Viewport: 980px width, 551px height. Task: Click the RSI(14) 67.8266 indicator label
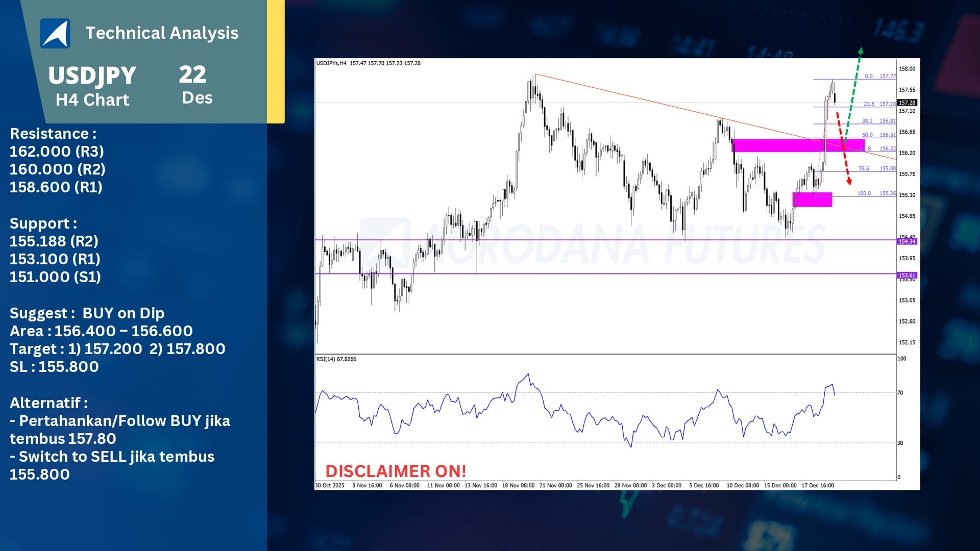pyautogui.click(x=336, y=359)
